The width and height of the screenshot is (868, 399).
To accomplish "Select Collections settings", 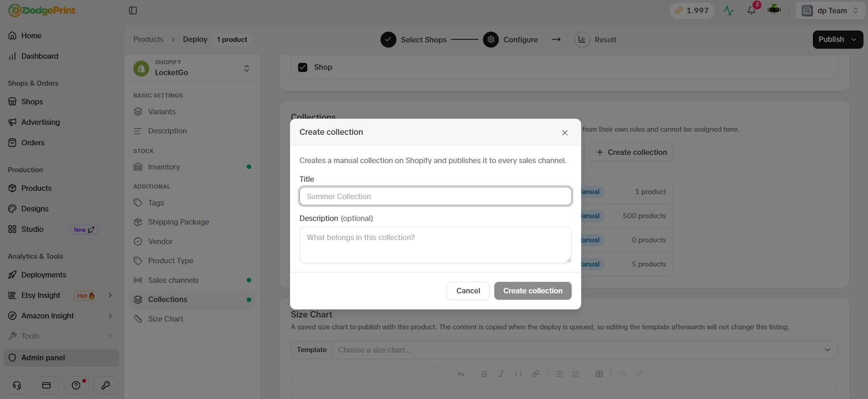I will [192, 299].
